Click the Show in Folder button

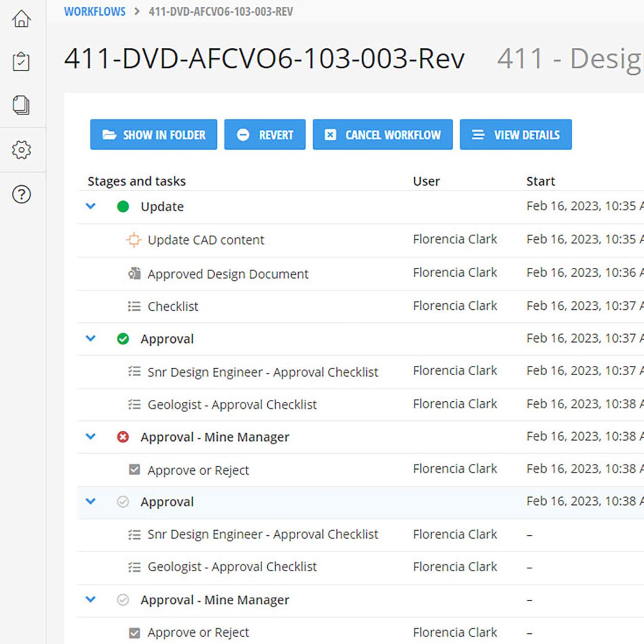click(x=154, y=135)
